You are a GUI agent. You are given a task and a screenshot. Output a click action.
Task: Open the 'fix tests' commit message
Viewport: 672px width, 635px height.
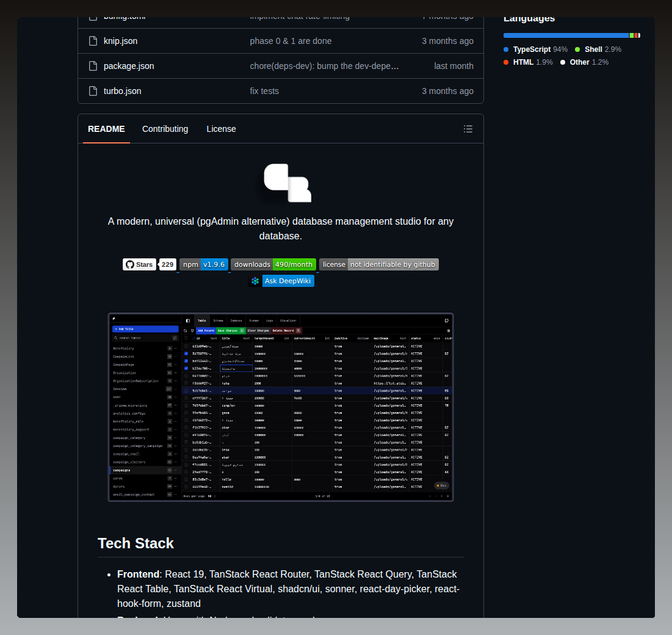pos(264,91)
